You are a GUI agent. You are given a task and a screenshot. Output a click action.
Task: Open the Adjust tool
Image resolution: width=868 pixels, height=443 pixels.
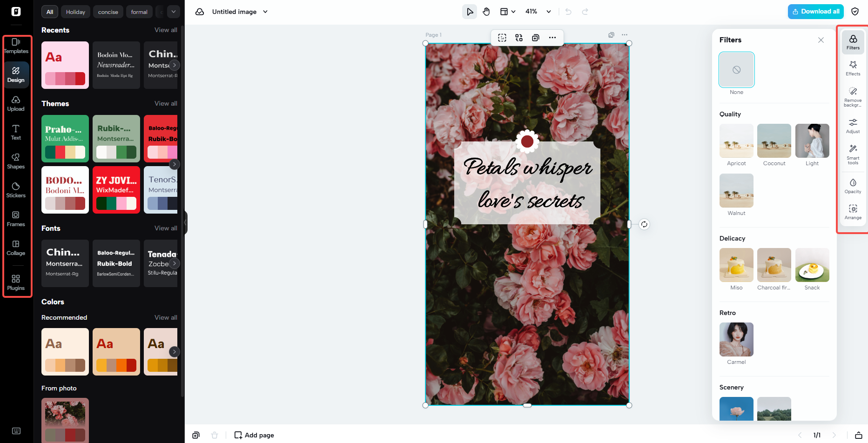[x=853, y=126]
